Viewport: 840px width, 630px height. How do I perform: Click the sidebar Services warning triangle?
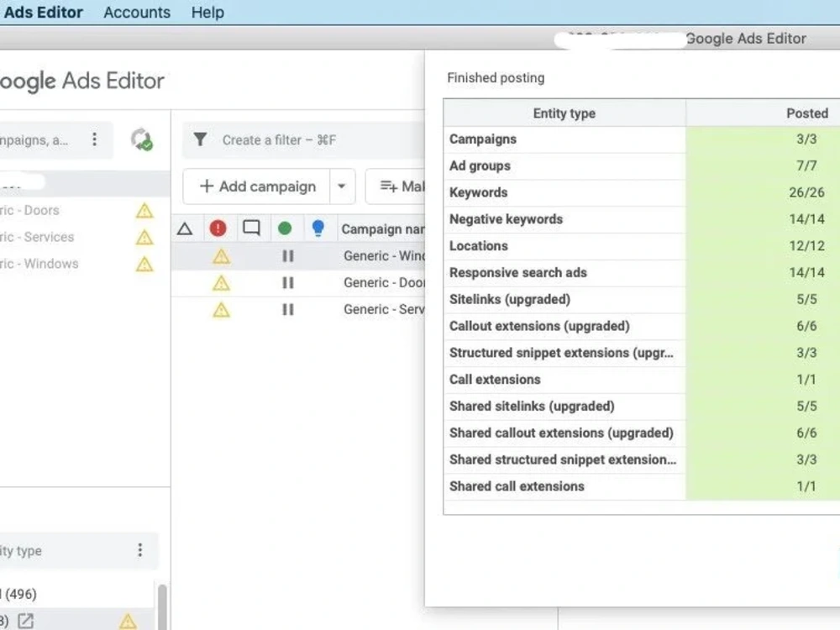pos(144,238)
